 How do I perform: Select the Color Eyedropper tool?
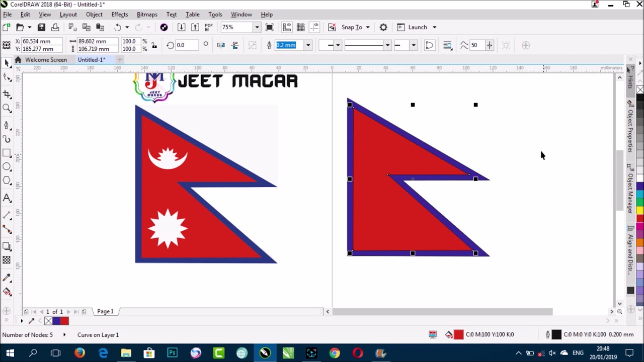(x=7, y=278)
